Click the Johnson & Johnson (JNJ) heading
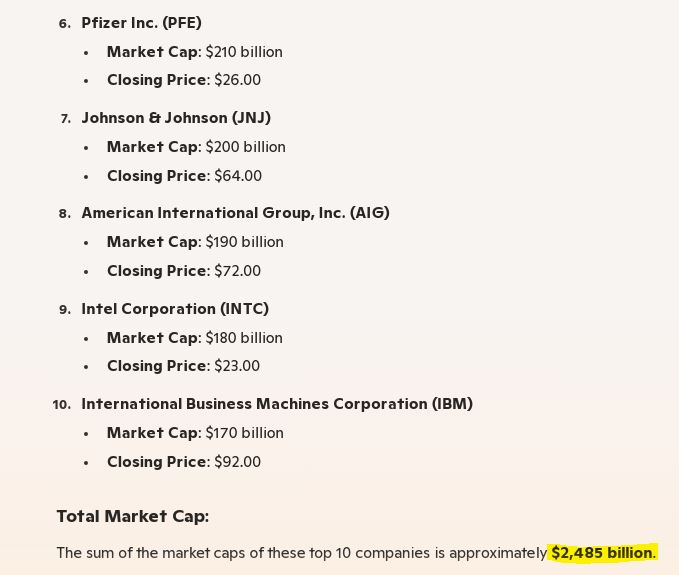679x575 pixels. click(176, 118)
